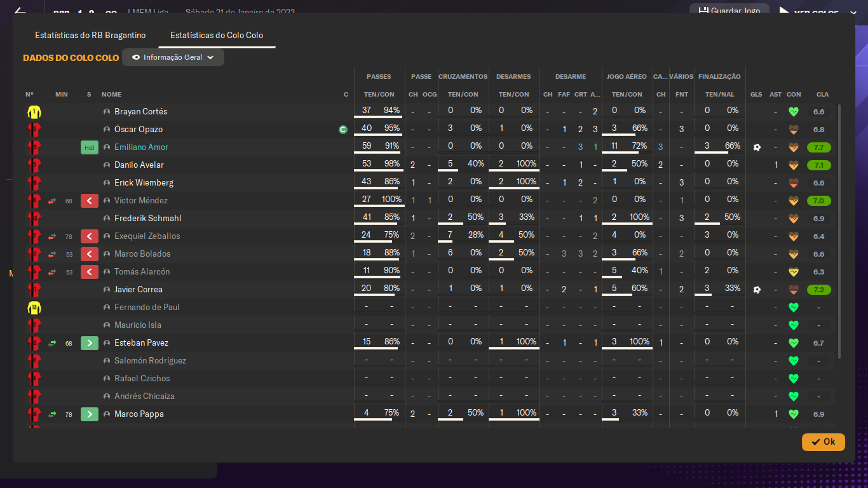Click Javier Correa red shirt icon
The image size is (868, 488).
(x=34, y=290)
